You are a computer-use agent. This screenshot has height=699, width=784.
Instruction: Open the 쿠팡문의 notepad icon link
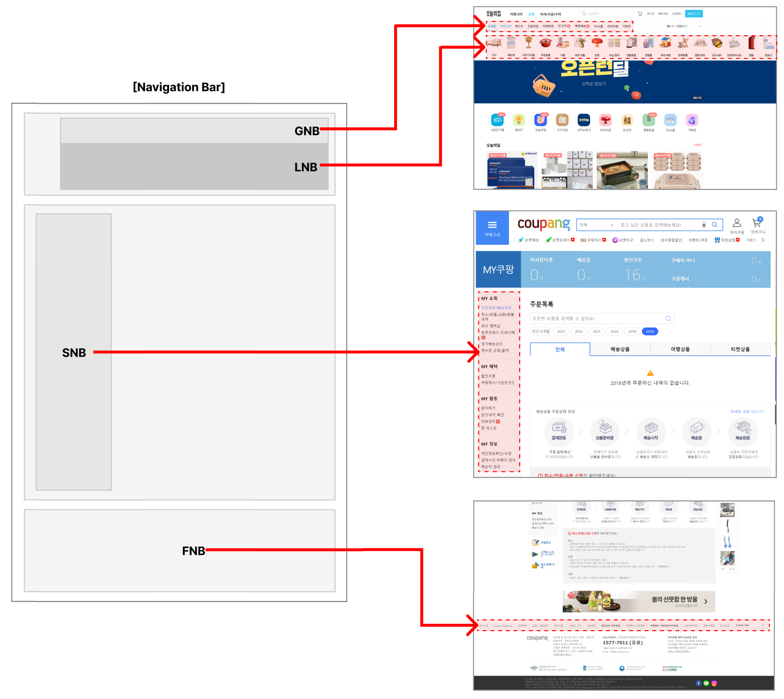(x=535, y=543)
